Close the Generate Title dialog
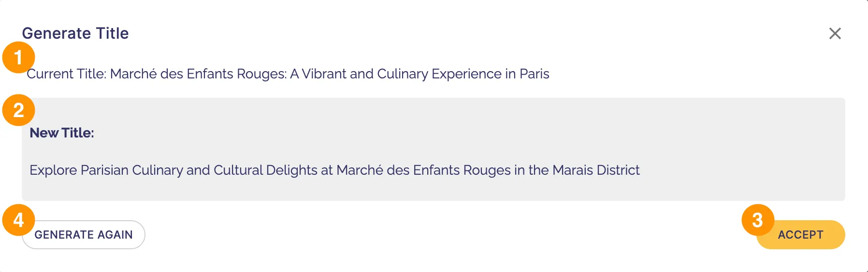The image size is (868, 272). (835, 33)
